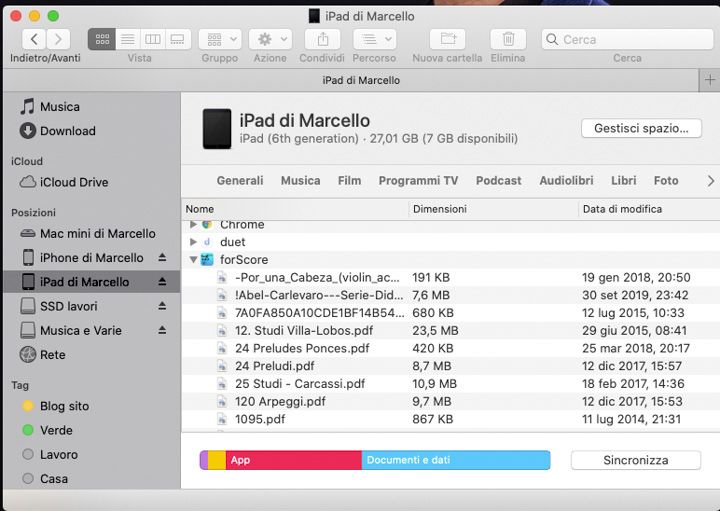
Task: Collapse the forScore app folder
Action: coord(193,259)
